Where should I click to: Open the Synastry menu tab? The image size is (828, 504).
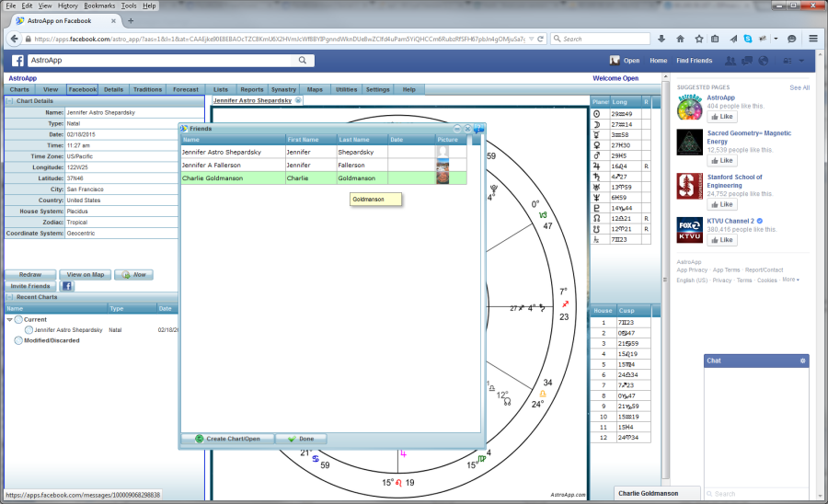coord(284,89)
